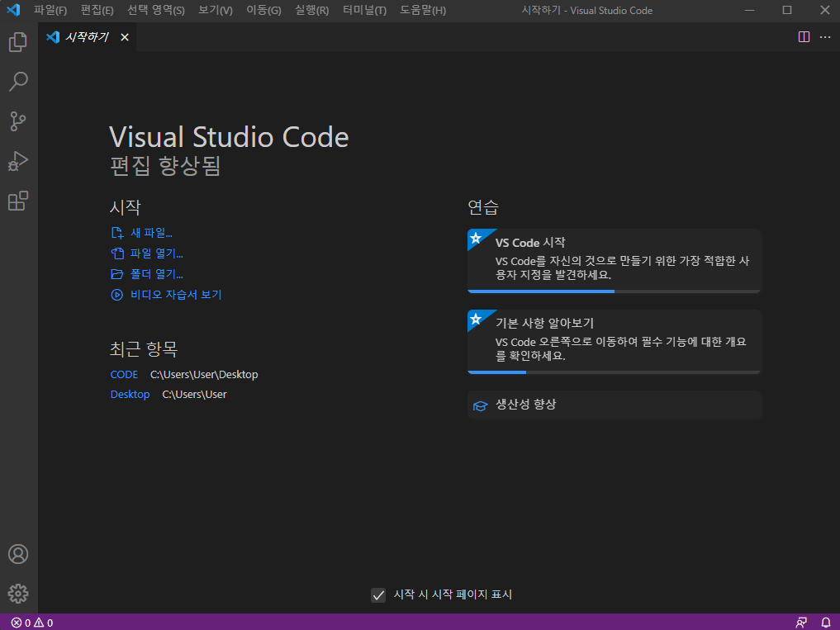Screen dimensions: 840x630
Task: Open the Explorer view in activity bar
Action: coord(18,42)
